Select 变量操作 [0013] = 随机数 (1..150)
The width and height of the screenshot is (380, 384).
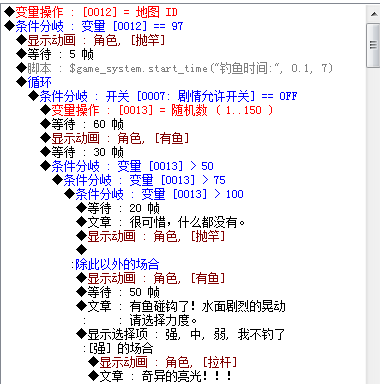pyautogui.click(x=157, y=110)
